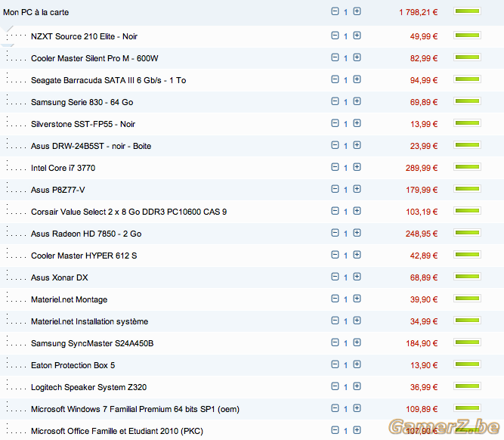Click plus for Eaton Protection Box 5
The image size is (504, 440).
357,364
